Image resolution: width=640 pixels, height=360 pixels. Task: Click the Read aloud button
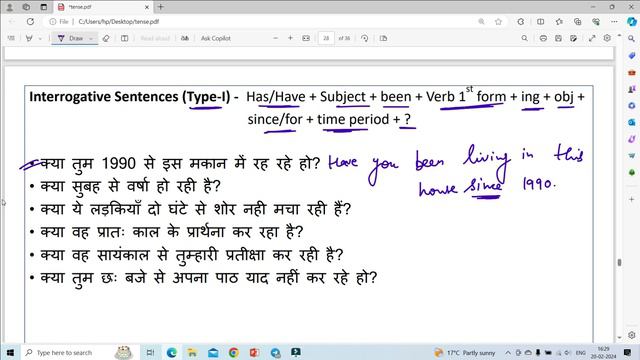pyautogui.click(x=155, y=38)
